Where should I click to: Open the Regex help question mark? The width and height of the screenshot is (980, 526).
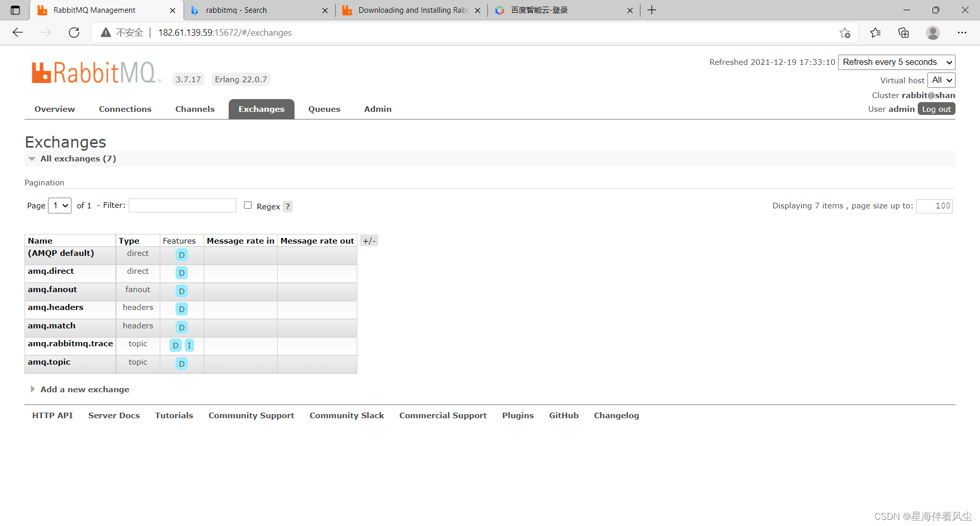[288, 206]
